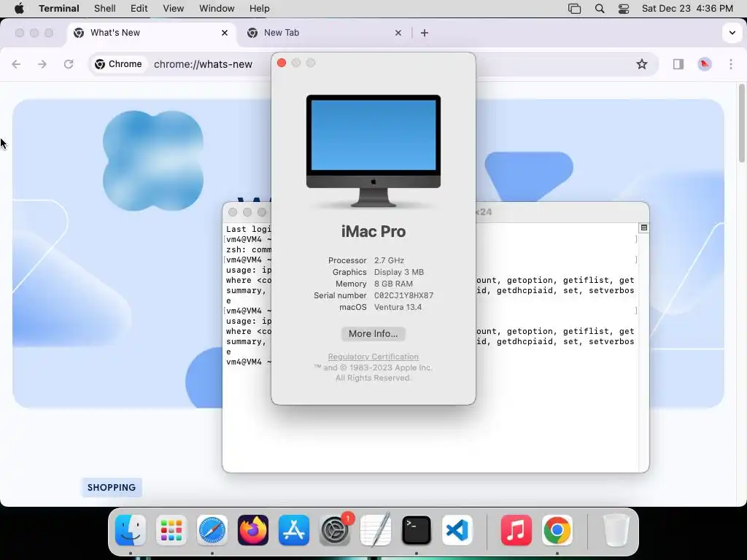The width and height of the screenshot is (747, 560).
Task: Open the Window menu
Action: [x=217, y=9]
